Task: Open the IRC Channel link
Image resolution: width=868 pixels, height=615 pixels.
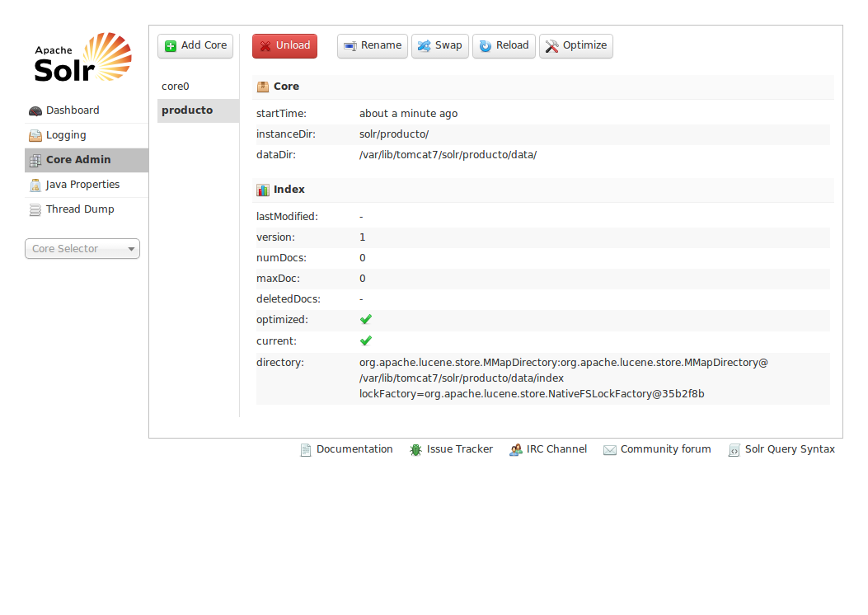Action: pyautogui.click(x=548, y=449)
